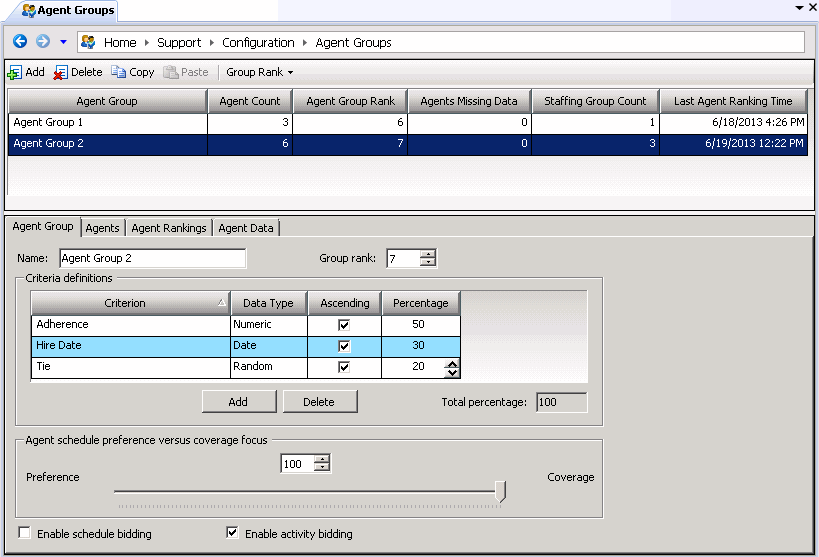Open the window list dropdown arrow at top right
The width and height of the screenshot is (819, 557).
pyautogui.click(x=798, y=7)
